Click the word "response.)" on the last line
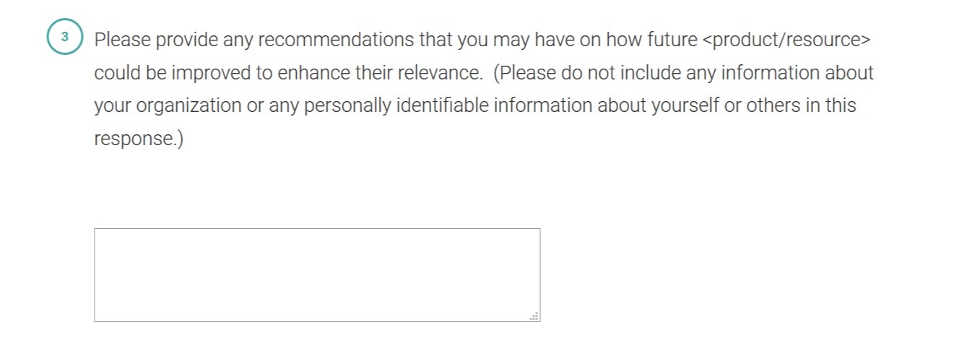The height and width of the screenshot is (356, 980). click(139, 139)
